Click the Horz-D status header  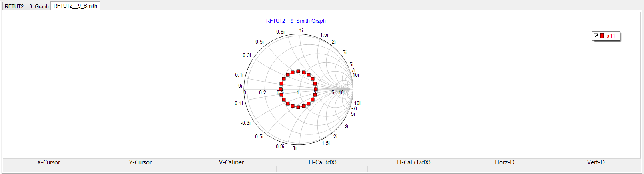(504, 162)
